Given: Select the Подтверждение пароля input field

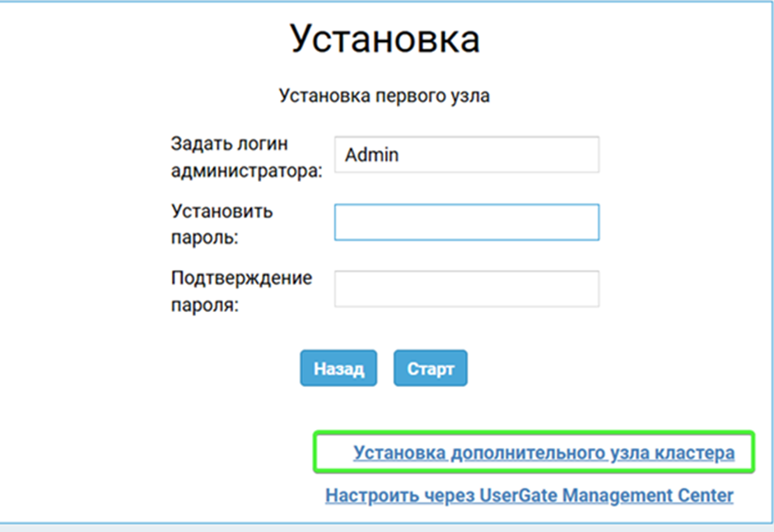Looking at the screenshot, I should tap(466, 289).
